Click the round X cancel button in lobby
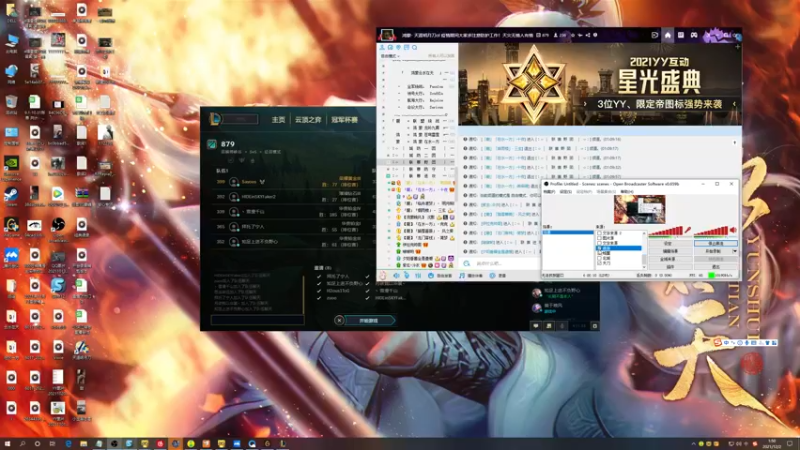 coord(339,320)
